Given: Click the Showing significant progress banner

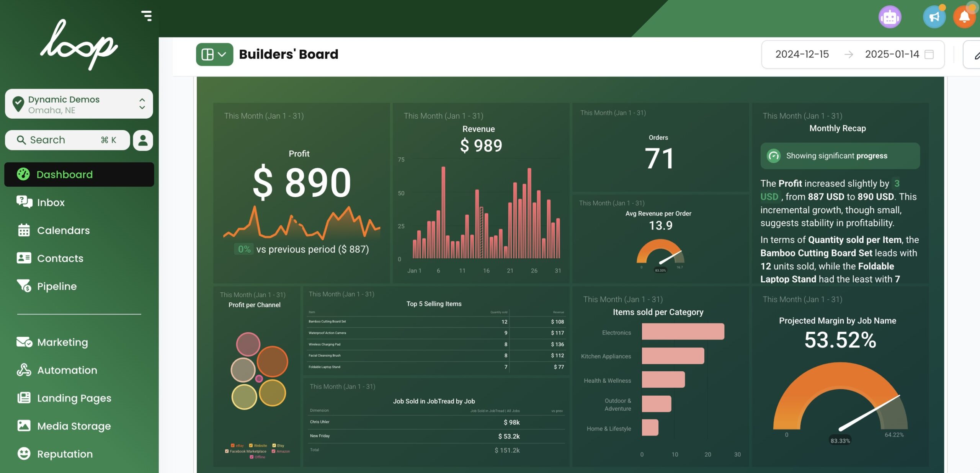Looking at the screenshot, I should tap(840, 156).
